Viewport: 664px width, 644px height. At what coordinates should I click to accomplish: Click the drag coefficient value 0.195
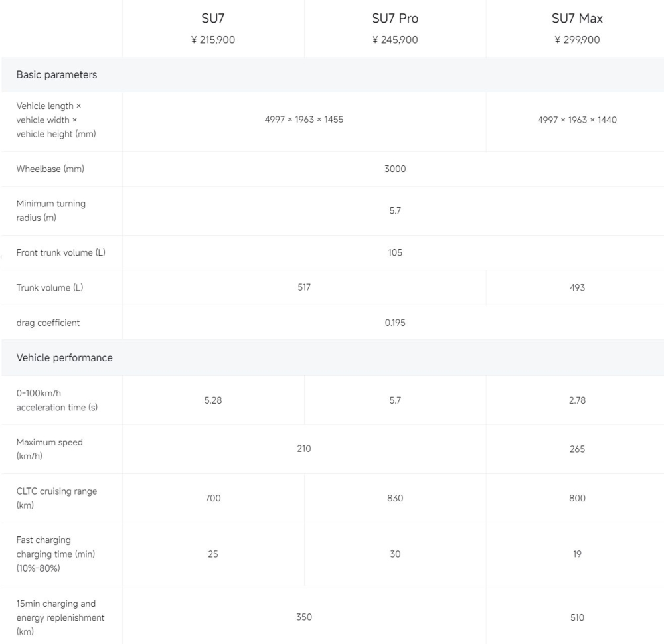(395, 323)
